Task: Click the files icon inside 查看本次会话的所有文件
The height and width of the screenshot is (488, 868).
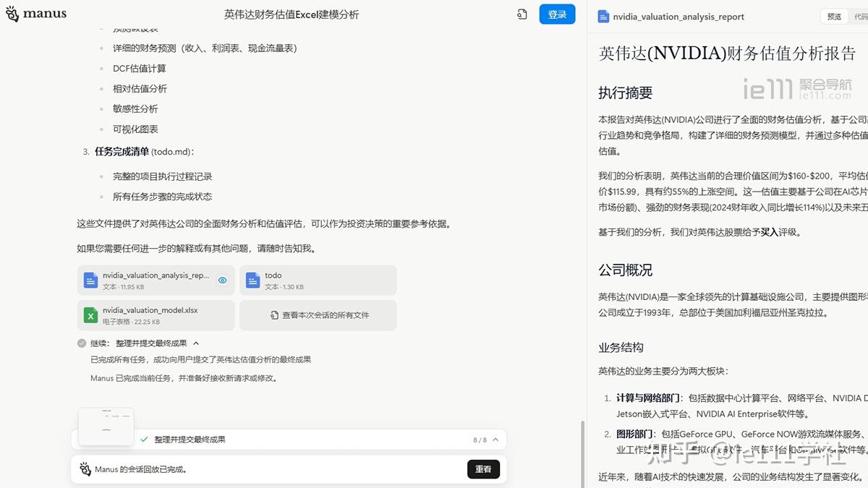Action: tap(274, 315)
